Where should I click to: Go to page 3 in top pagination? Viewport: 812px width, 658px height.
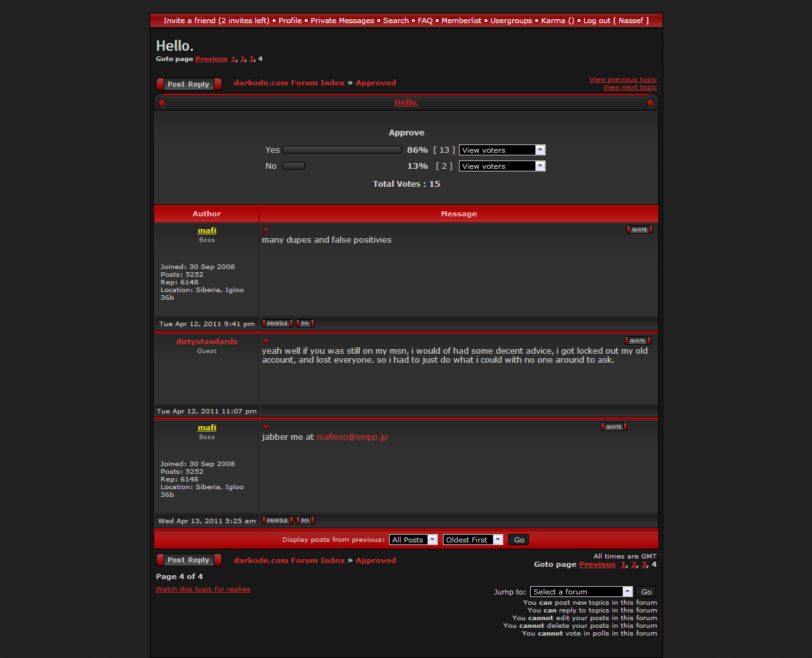tap(251, 59)
